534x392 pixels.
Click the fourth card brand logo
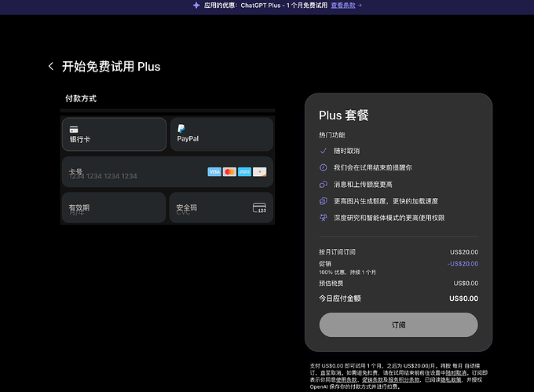(x=259, y=172)
